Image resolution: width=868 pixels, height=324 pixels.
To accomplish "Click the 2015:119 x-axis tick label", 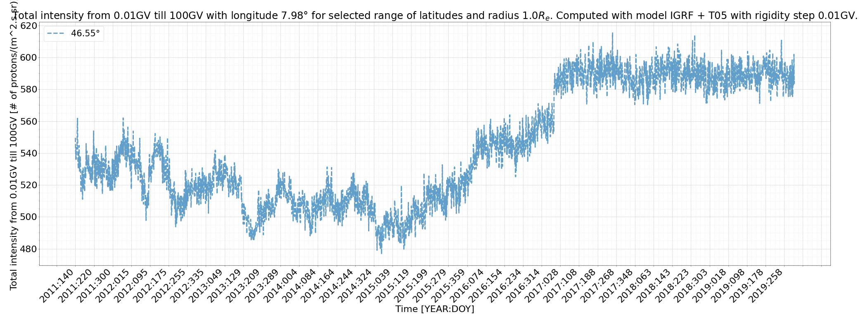I will tap(392, 285).
